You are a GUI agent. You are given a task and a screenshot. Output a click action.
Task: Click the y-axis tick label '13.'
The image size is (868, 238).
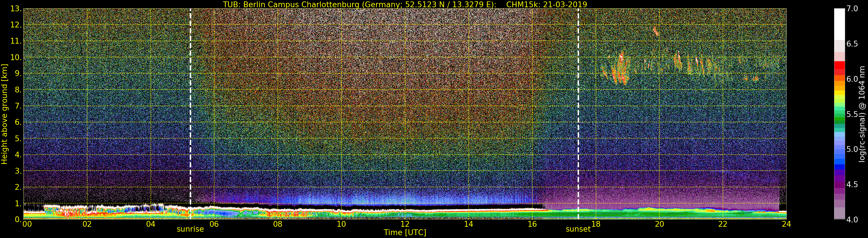(16, 9)
